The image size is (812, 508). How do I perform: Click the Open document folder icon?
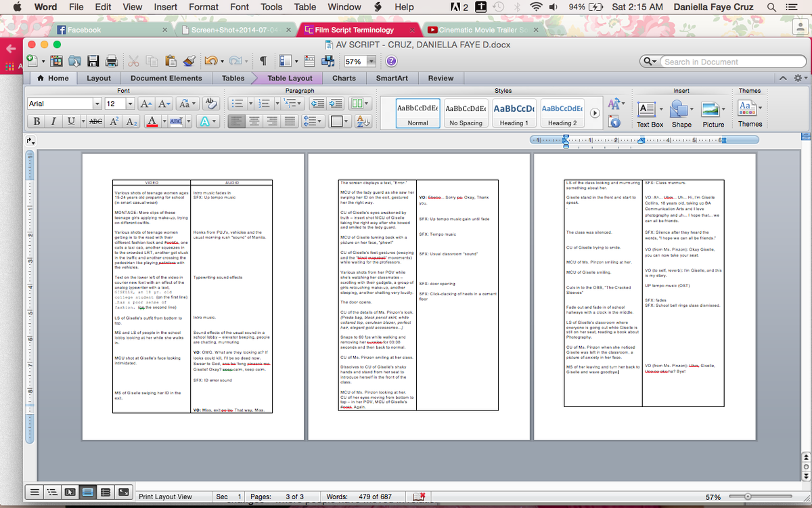[x=74, y=61]
